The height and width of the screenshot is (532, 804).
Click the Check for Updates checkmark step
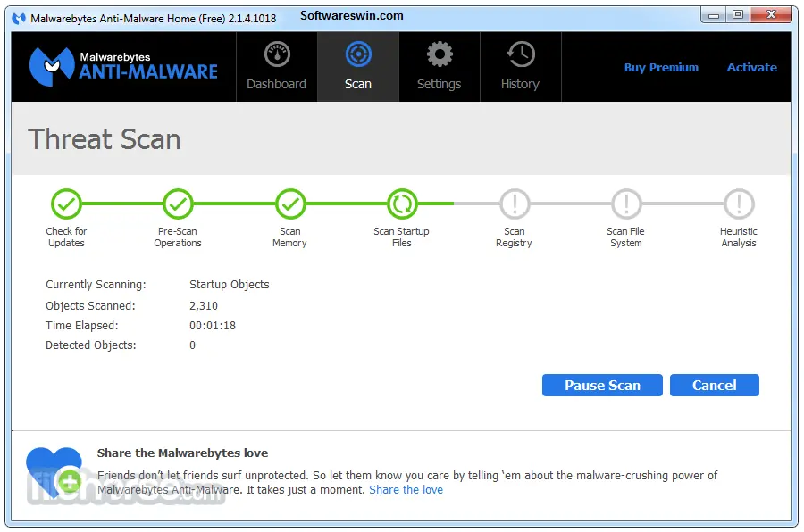point(66,204)
